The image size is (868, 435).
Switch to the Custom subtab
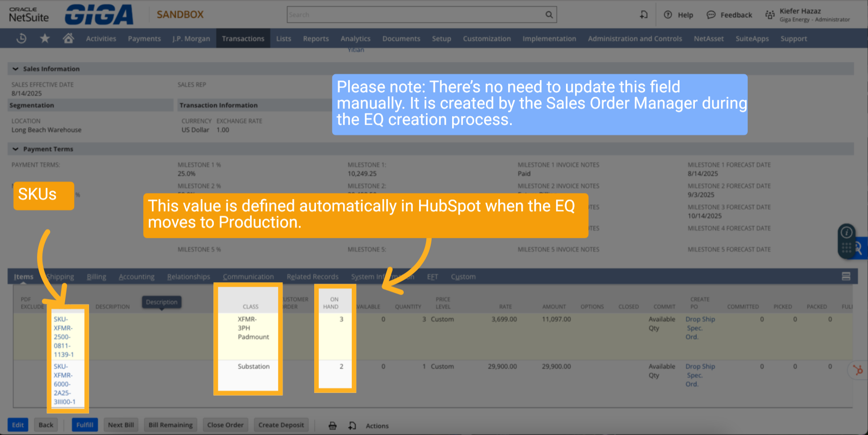point(463,277)
